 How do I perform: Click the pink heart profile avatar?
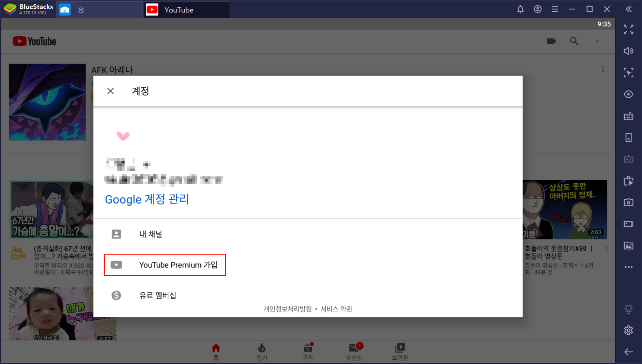click(x=123, y=136)
